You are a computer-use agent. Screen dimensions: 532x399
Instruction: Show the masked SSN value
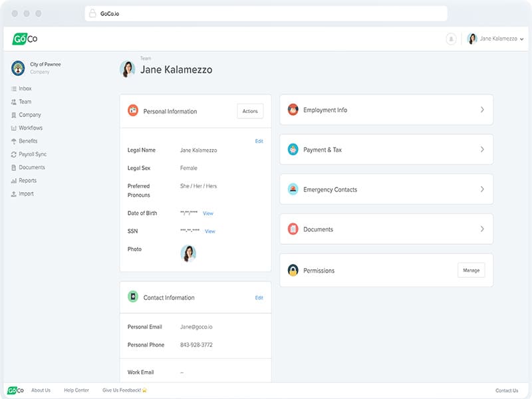(210, 231)
